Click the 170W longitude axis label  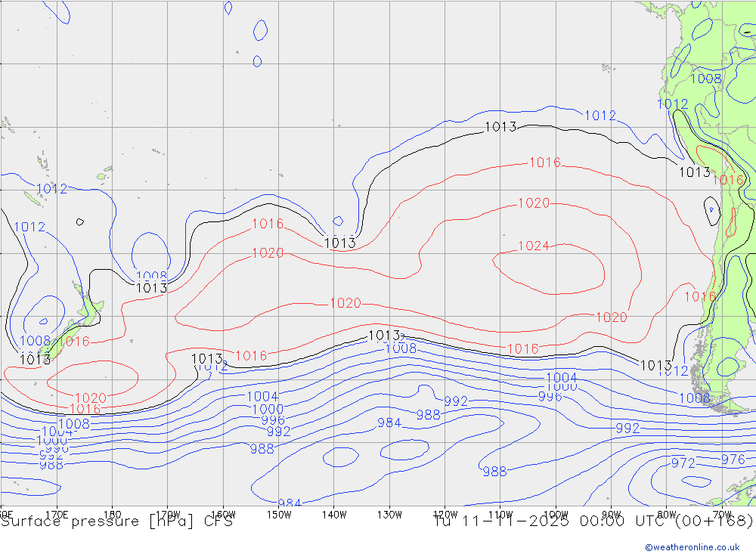click(168, 515)
